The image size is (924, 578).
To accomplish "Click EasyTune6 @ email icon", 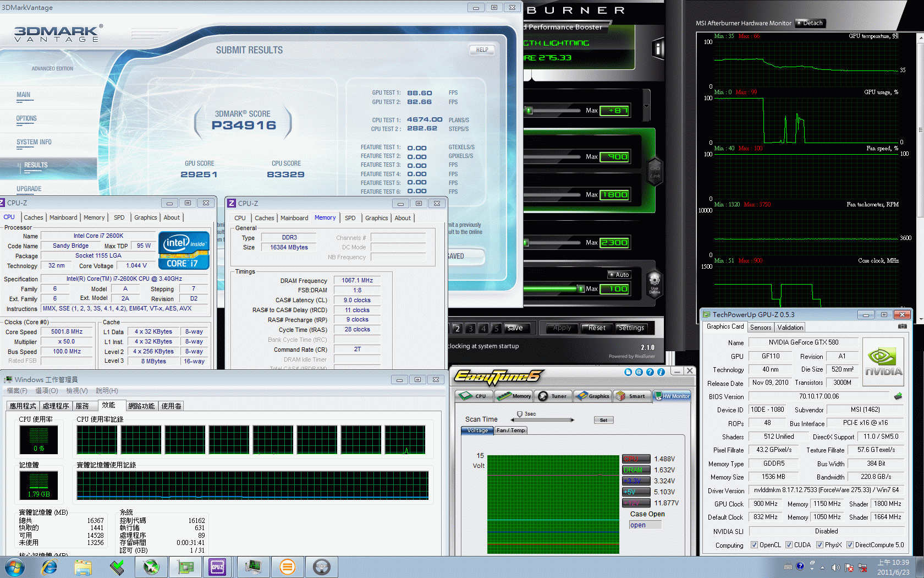I will 639,372.
